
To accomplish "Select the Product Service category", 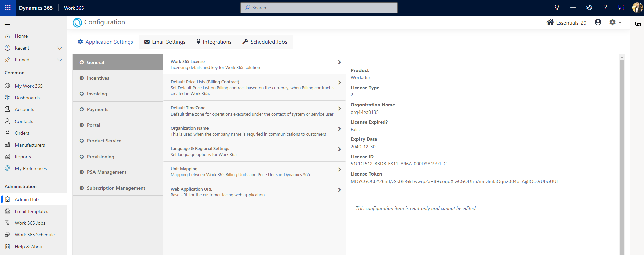I will click(x=118, y=141).
